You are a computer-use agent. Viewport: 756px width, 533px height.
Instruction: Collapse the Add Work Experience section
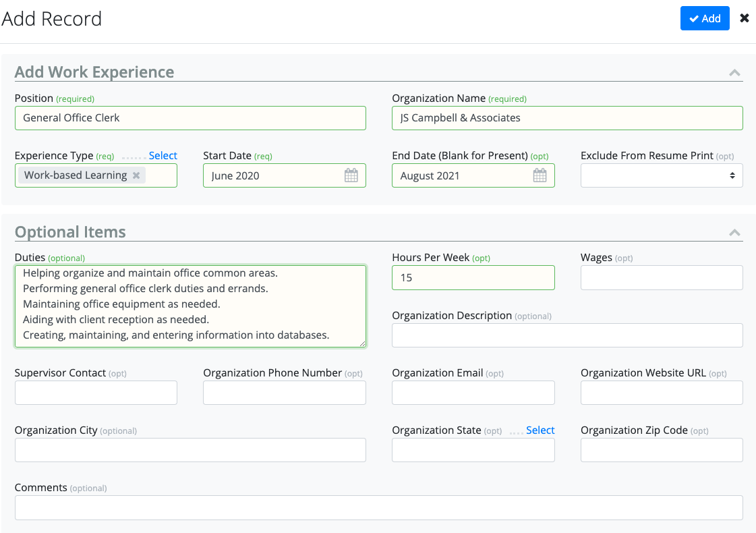coord(734,73)
